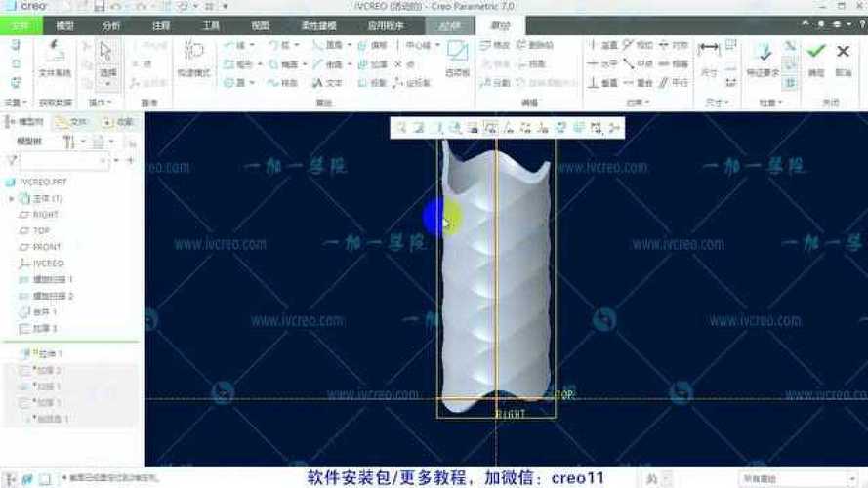This screenshot has width=868, height=488.
Task: Click the model tree search field
Action: pyautogui.click(x=63, y=160)
